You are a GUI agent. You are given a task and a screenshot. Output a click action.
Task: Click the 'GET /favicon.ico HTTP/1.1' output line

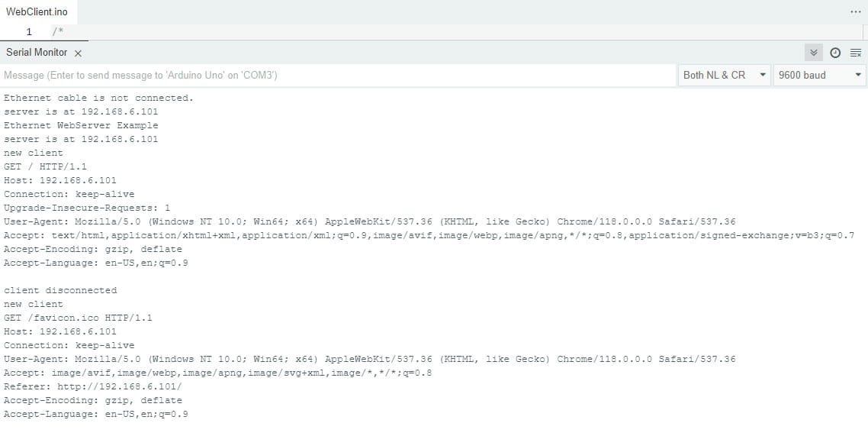(78, 318)
